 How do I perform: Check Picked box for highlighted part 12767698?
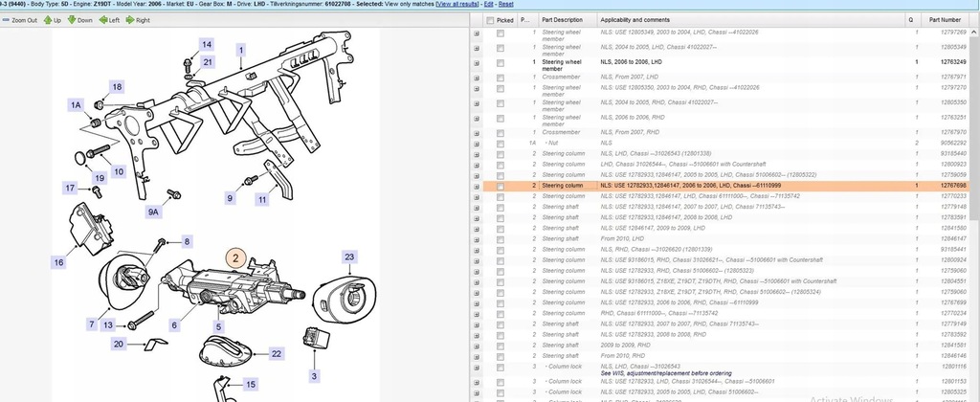500,187
